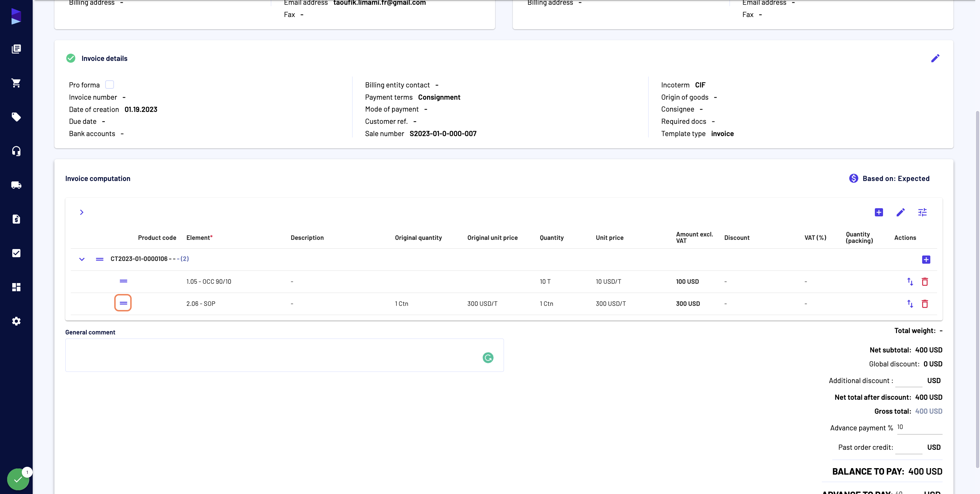
Task: Click the drag handle of 2.06 - SOP
Action: 123,303
